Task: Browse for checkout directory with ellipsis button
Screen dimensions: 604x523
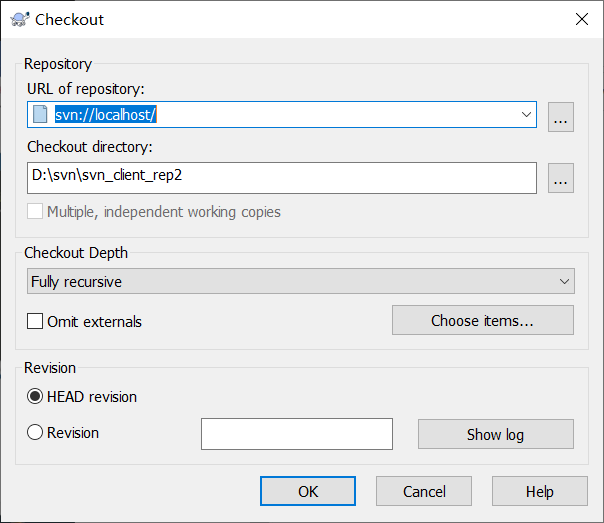Action: (x=561, y=178)
